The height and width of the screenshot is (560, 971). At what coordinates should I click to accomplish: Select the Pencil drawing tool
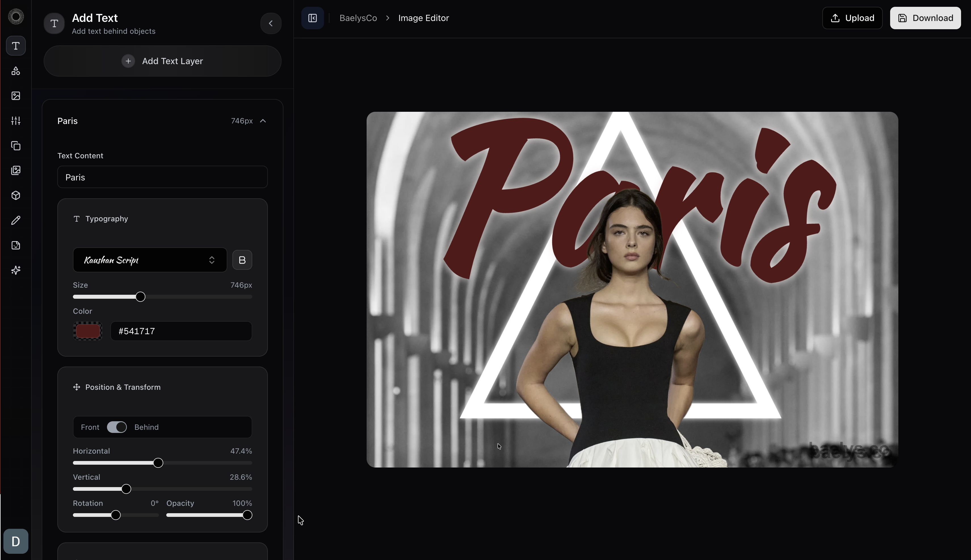pyautogui.click(x=15, y=220)
